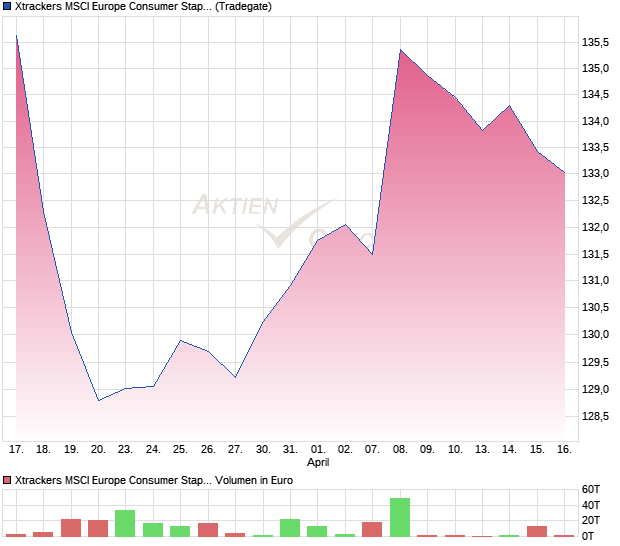Image resolution: width=620 pixels, height=546 pixels.
Task: Click the green volume bar for the 31.
Action: point(290,528)
